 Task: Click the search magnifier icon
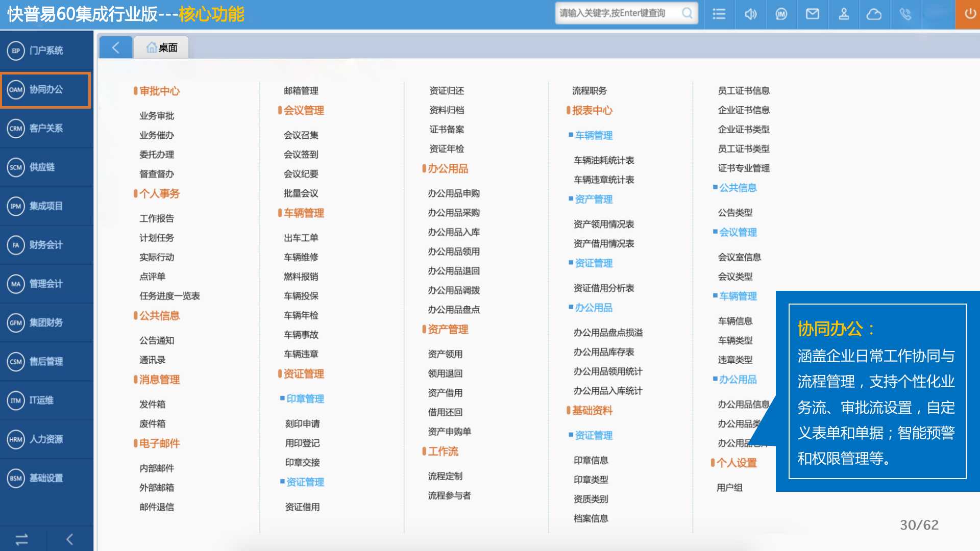(687, 13)
